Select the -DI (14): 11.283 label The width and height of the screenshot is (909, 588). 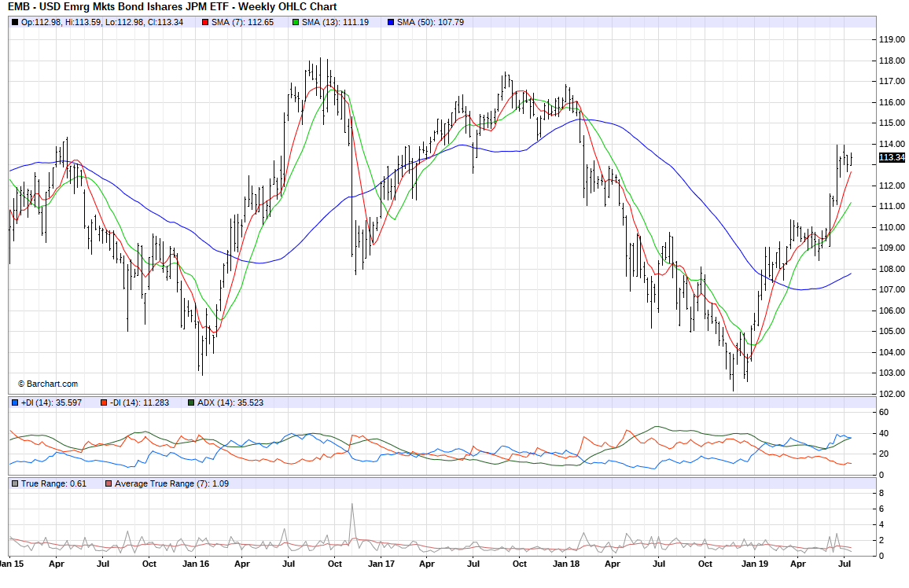[139, 402]
